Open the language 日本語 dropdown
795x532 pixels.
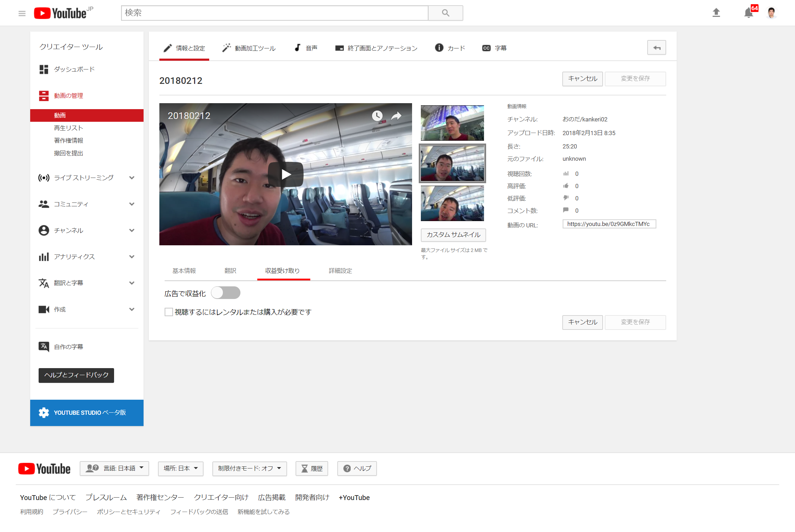coord(114,468)
